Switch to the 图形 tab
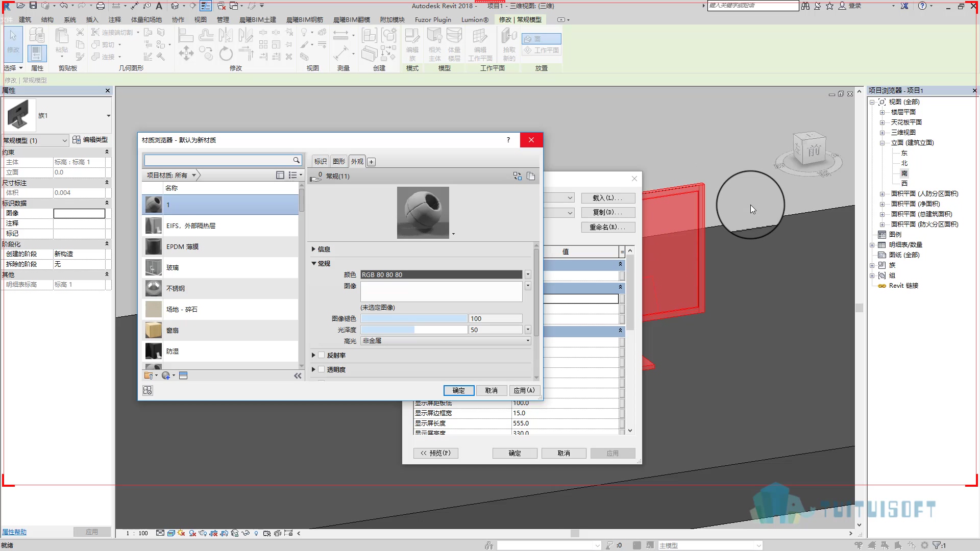The width and height of the screenshot is (980, 551). [x=339, y=162]
